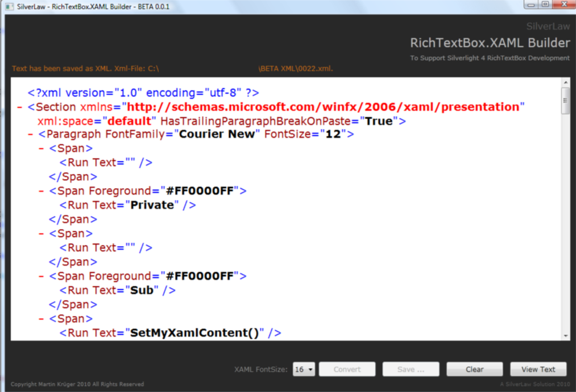The image size is (576, 392).
Task: Open View Text mode
Action: (x=538, y=369)
